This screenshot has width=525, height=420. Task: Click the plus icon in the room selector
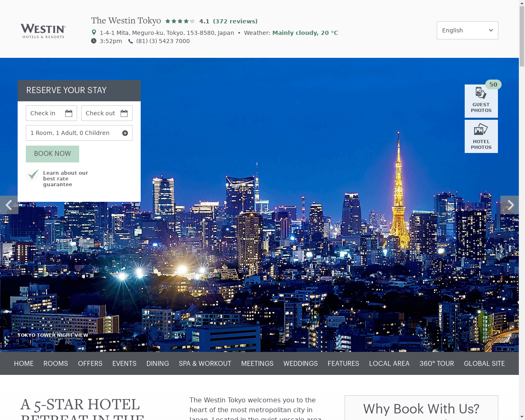125,133
